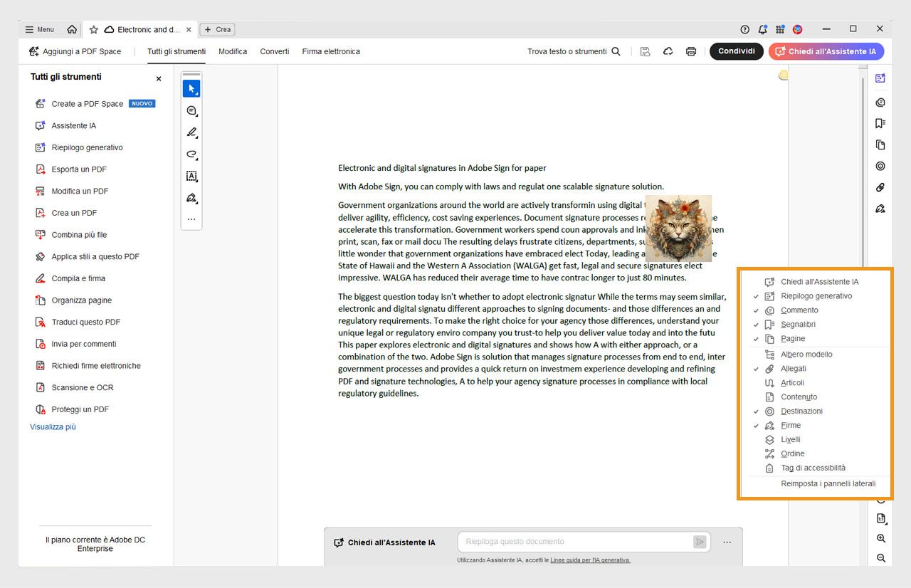Open the Assistente IA panel icon

tap(880, 77)
